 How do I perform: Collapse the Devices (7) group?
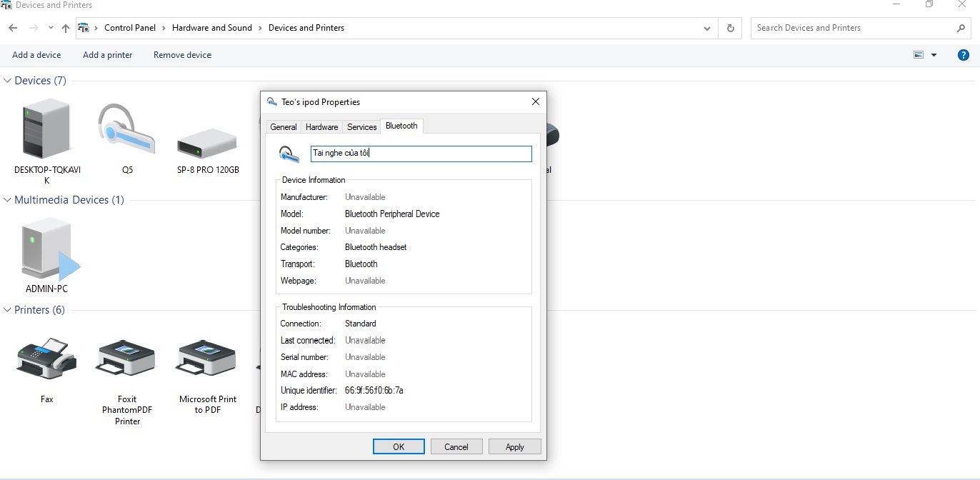(x=8, y=81)
